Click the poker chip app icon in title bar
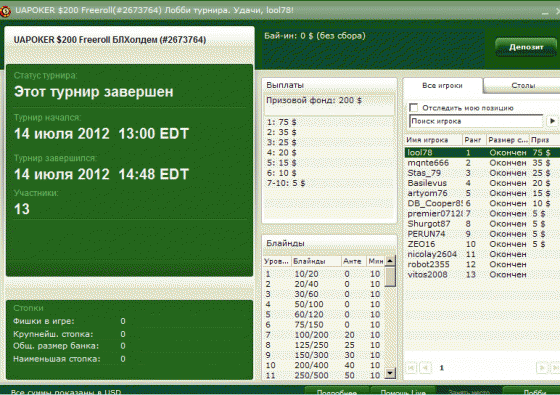 tap(5, 11)
